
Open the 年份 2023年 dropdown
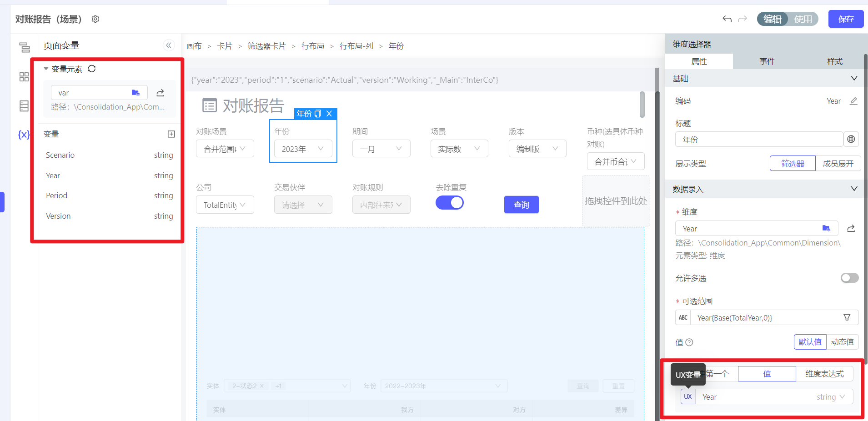click(x=303, y=149)
